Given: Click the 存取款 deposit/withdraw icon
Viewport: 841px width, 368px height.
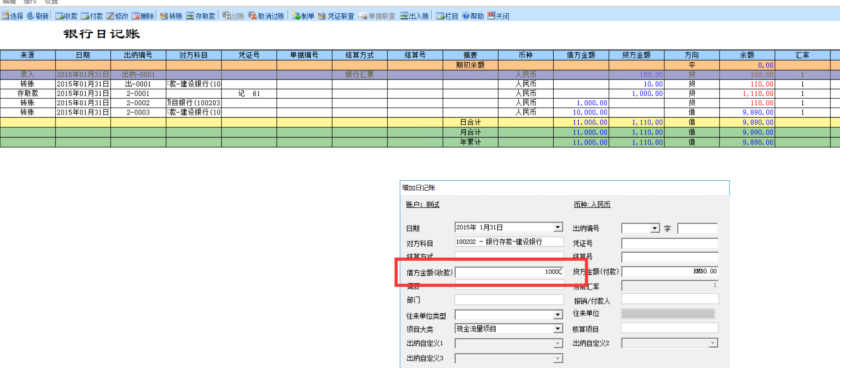Looking at the screenshot, I should [201, 16].
